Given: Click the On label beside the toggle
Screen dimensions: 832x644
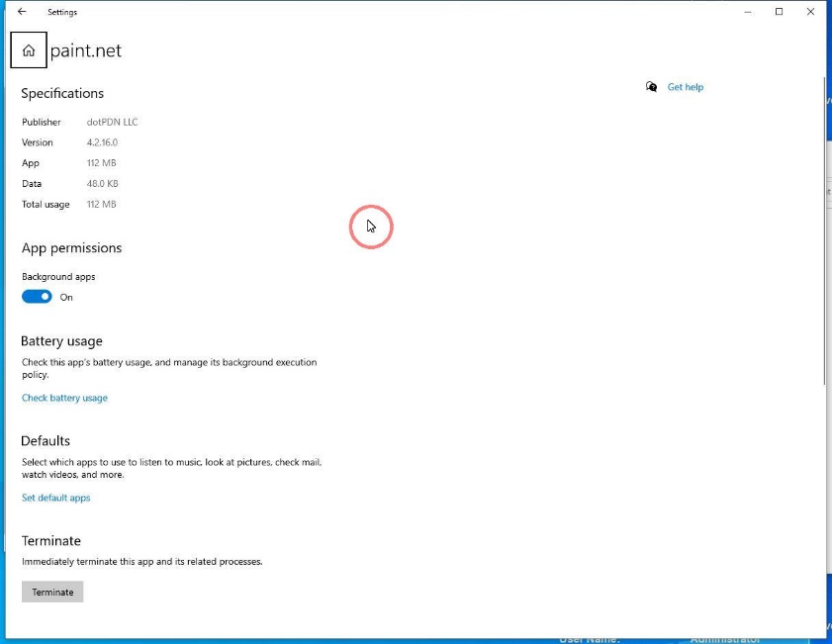Looking at the screenshot, I should (66, 297).
